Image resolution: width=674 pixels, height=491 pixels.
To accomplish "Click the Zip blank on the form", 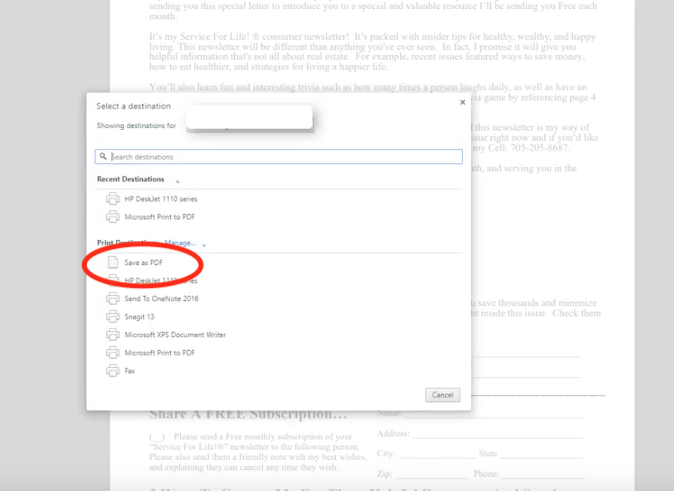I will pyautogui.click(x=431, y=474).
